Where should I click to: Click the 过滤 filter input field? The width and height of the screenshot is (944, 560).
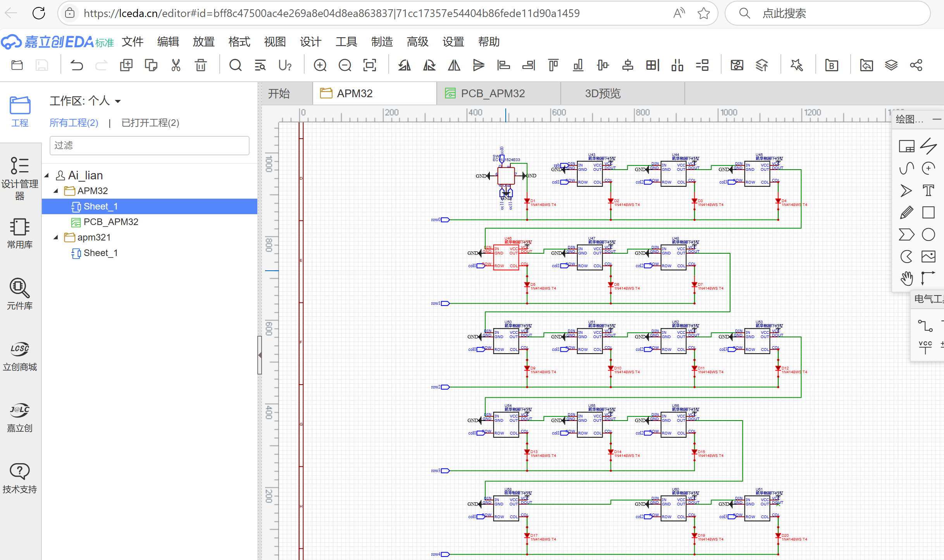coord(149,145)
